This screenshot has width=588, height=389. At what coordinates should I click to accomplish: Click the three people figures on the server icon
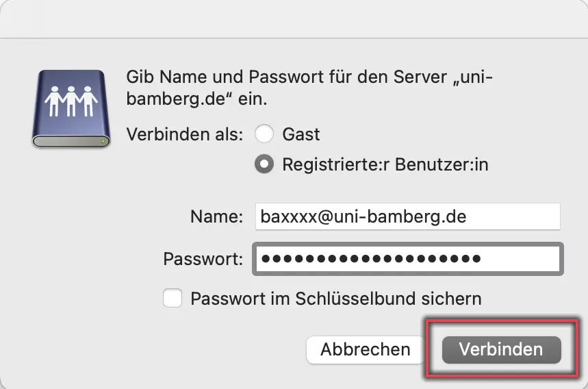pos(71,101)
